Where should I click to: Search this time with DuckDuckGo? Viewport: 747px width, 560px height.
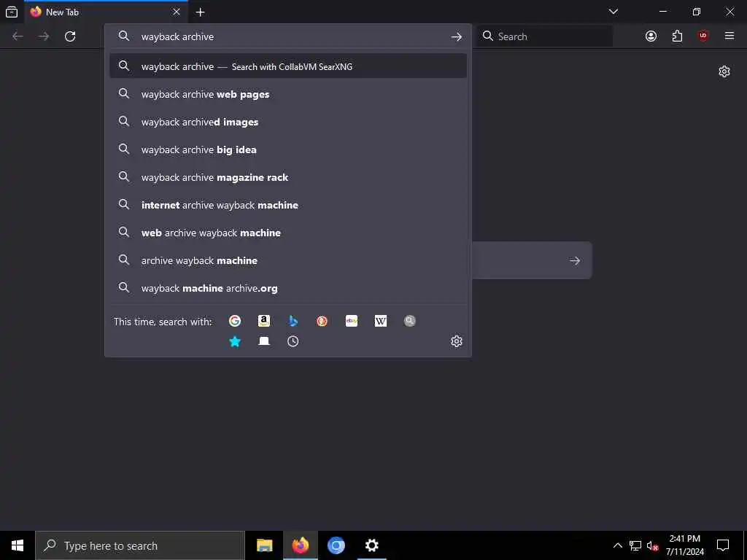[322, 321]
